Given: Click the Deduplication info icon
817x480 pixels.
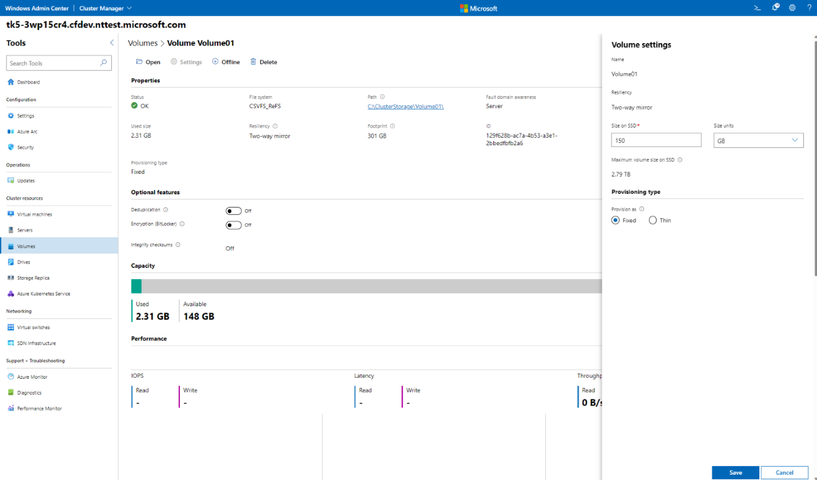Looking at the screenshot, I should (x=166, y=210).
